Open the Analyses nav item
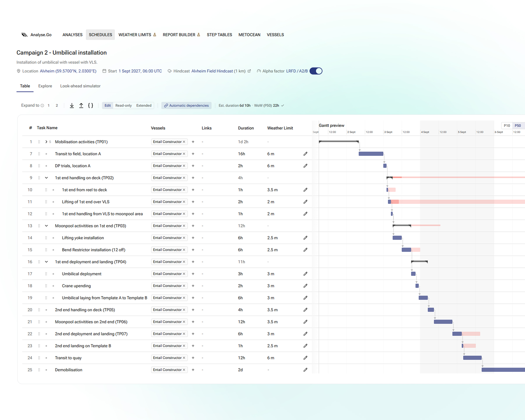This screenshot has width=525, height=420. 73,35
